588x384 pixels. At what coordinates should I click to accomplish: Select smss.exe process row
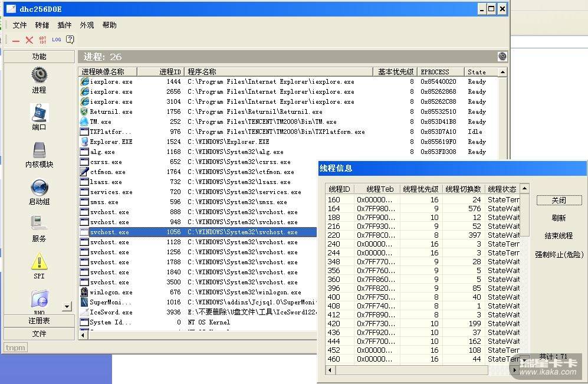pos(198,202)
